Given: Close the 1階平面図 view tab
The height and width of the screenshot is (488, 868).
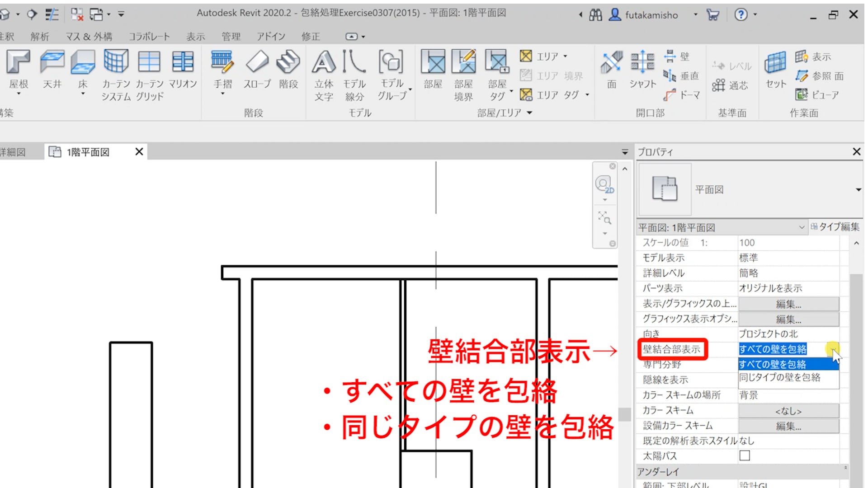Looking at the screenshot, I should tap(139, 152).
